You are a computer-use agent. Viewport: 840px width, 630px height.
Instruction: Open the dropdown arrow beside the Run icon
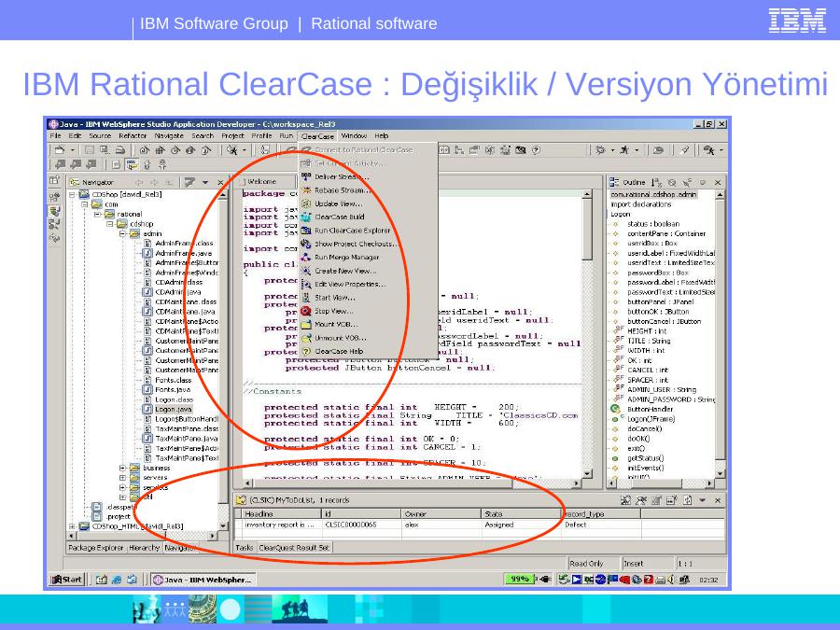tap(637, 150)
